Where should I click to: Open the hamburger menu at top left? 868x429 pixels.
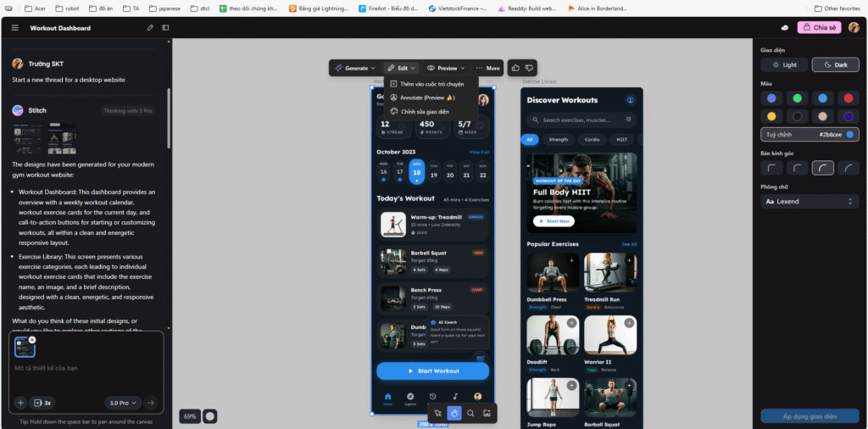click(14, 28)
